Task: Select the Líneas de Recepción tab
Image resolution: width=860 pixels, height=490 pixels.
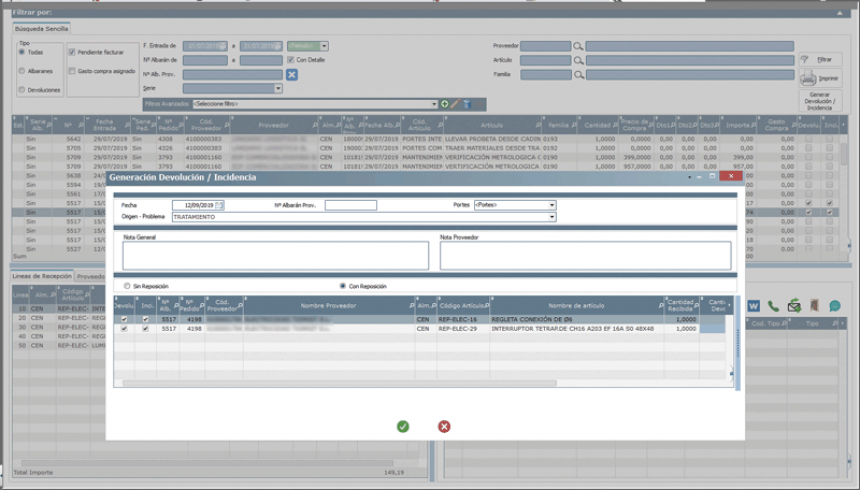Action: [42, 275]
